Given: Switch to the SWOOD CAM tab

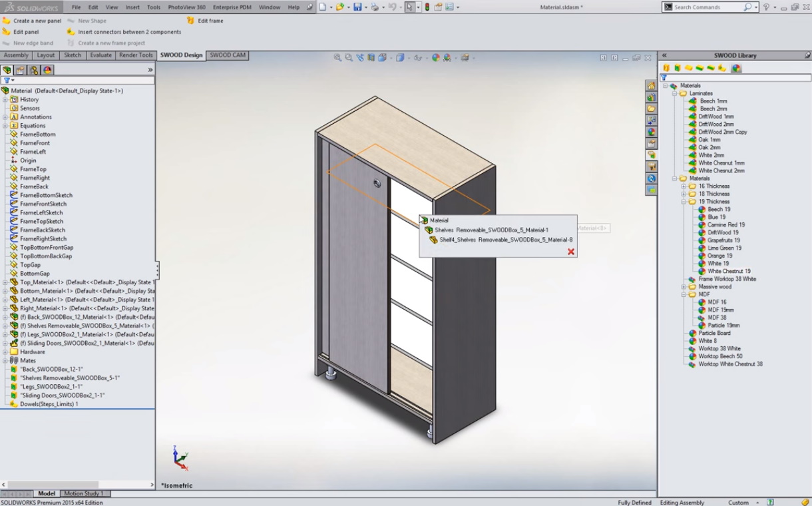Looking at the screenshot, I should (228, 55).
